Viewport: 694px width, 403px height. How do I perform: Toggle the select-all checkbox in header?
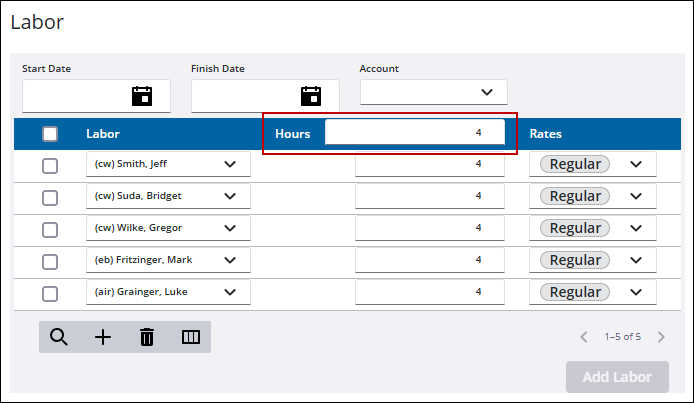[x=50, y=134]
